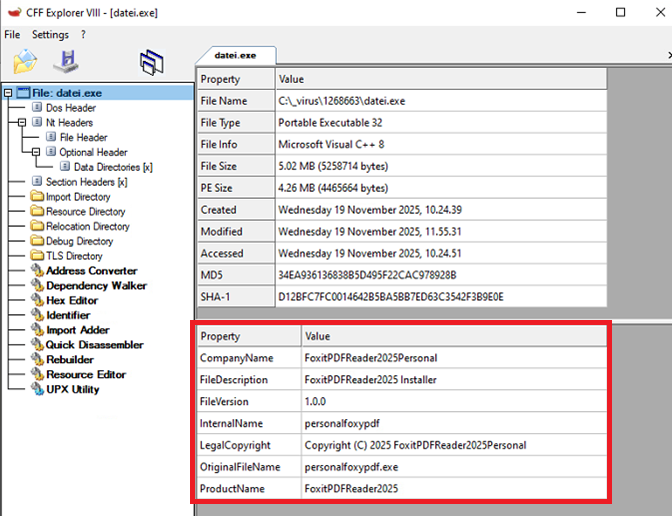Click the save disk toolbar icon
Screen dimensions: 672x516
[66, 61]
